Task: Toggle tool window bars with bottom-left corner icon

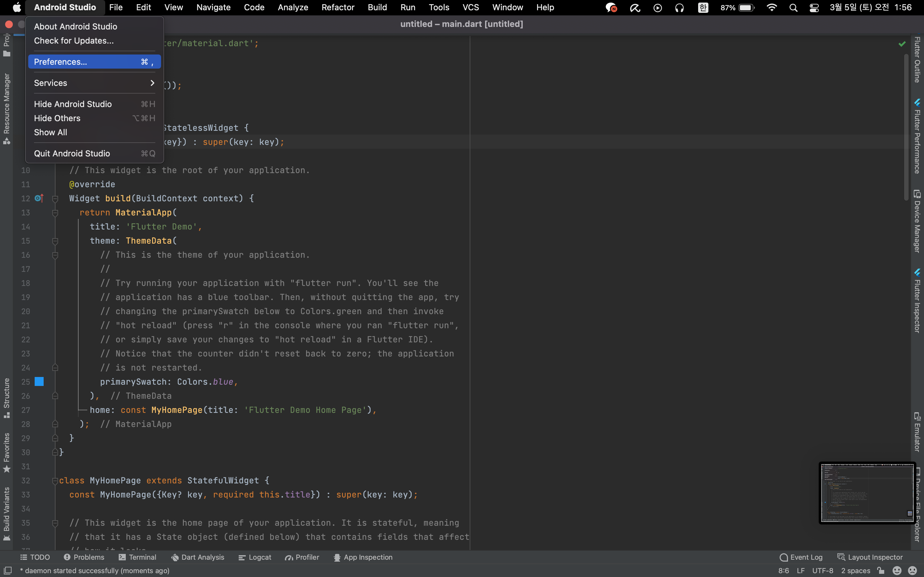Action: [x=7, y=571]
